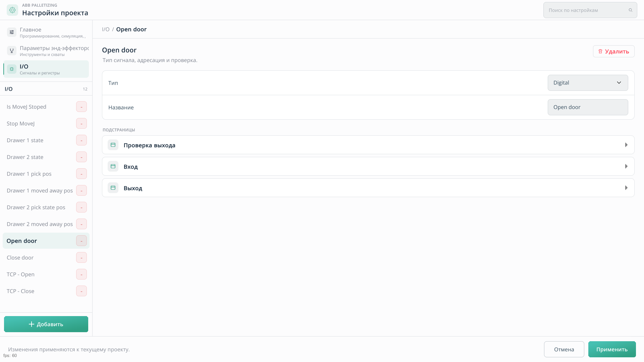
Task: Click the minus badge for Open door
Action: tap(82, 241)
